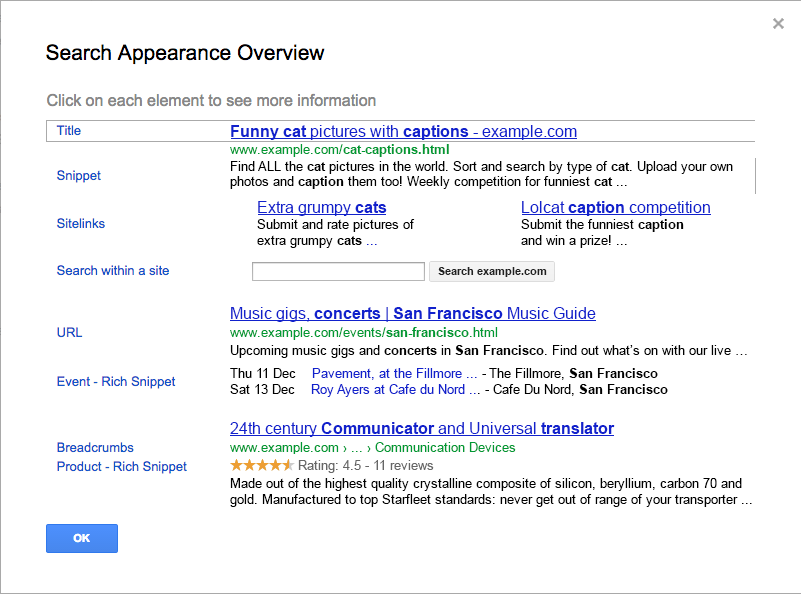Open the Lolcat caption competition sitelink

[x=615, y=208]
